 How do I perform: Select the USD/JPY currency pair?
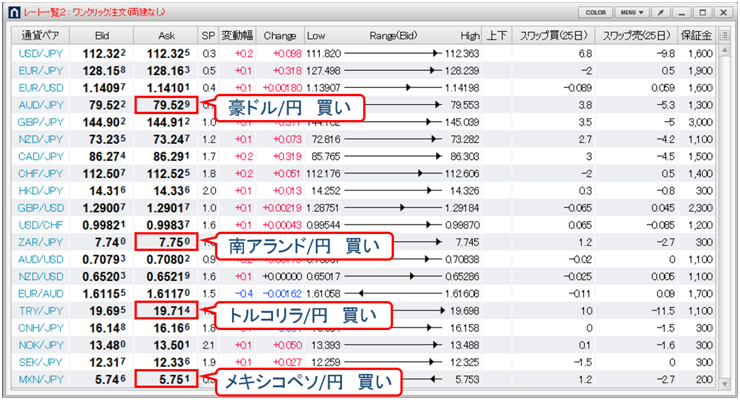coord(41,53)
